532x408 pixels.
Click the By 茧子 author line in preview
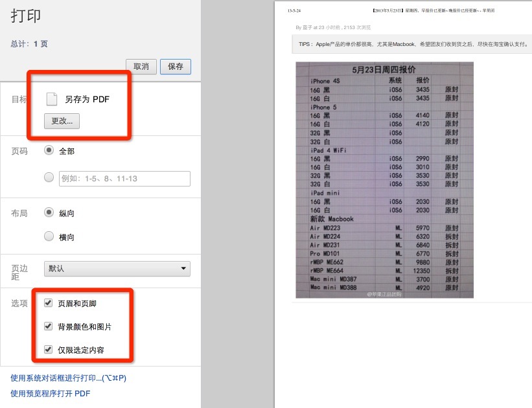pos(333,27)
